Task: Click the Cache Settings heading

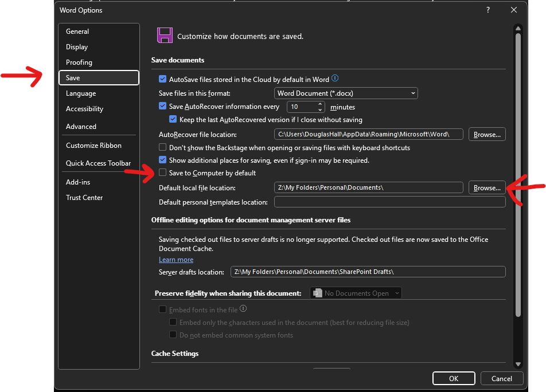Action: click(175, 354)
